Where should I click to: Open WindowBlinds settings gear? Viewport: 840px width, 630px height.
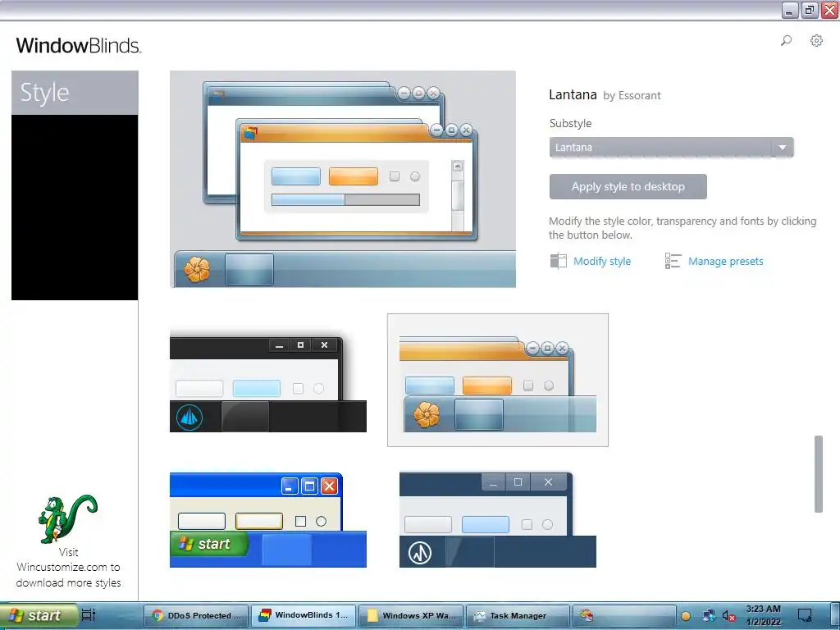click(816, 41)
